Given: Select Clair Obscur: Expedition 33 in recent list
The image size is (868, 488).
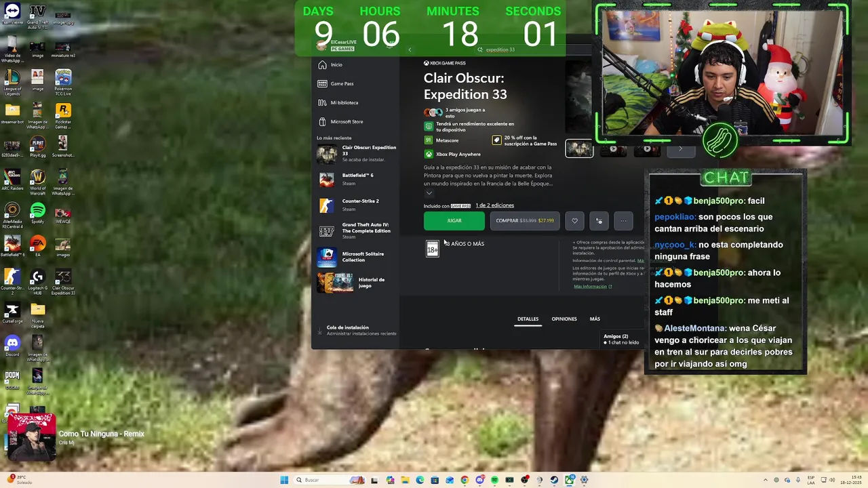Looking at the screenshot, I should (357, 154).
